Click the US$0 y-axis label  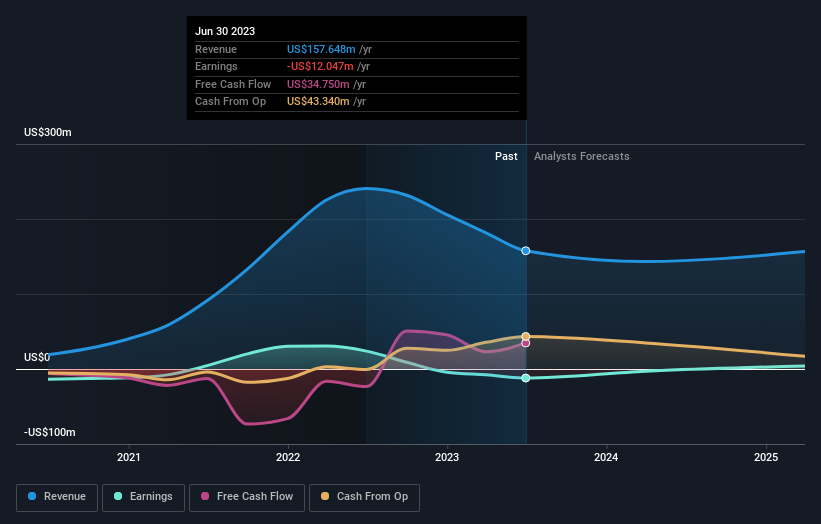pyautogui.click(x=37, y=358)
